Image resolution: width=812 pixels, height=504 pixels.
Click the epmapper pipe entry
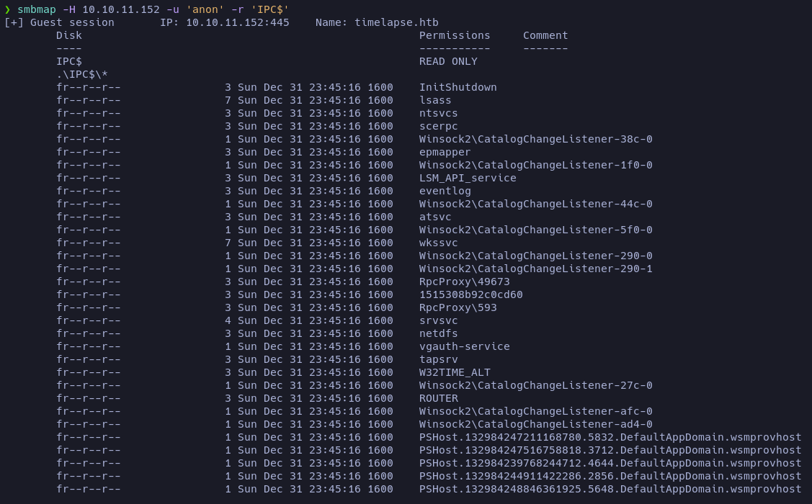tap(445, 152)
